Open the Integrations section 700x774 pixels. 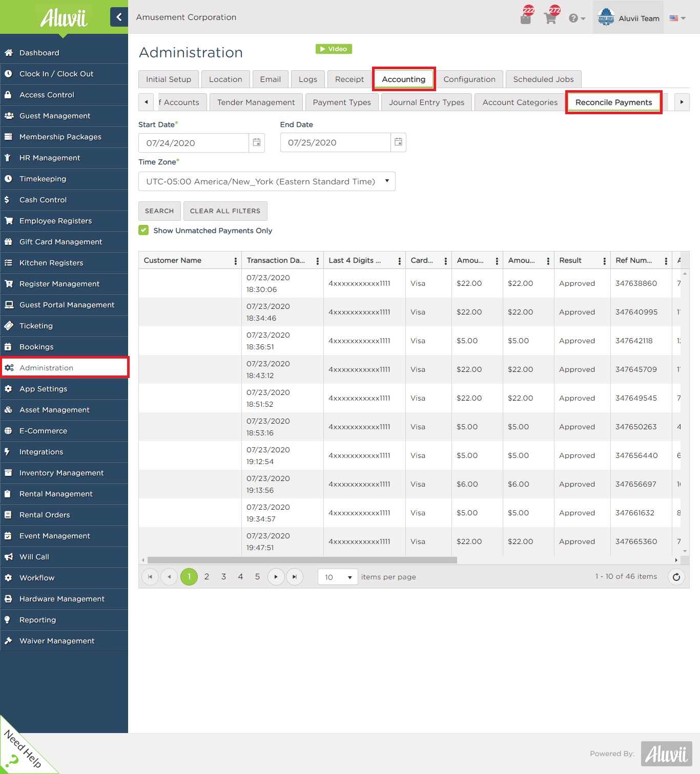pos(41,452)
